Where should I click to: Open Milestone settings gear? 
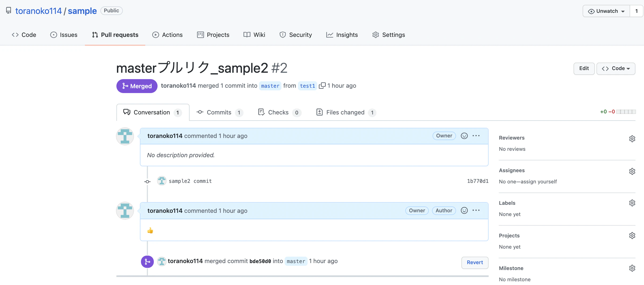(x=632, y=268)
